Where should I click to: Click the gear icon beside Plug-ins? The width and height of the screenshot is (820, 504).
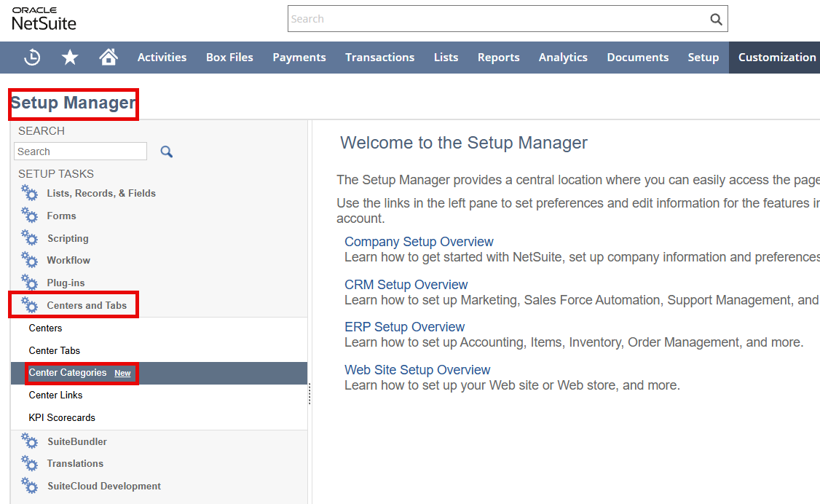point(29,283)
